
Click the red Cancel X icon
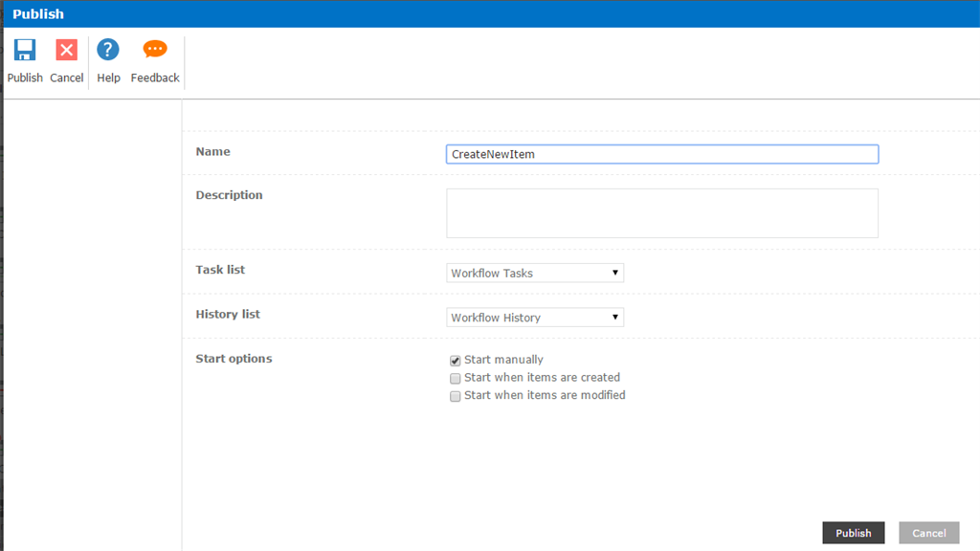coord(66,50)
